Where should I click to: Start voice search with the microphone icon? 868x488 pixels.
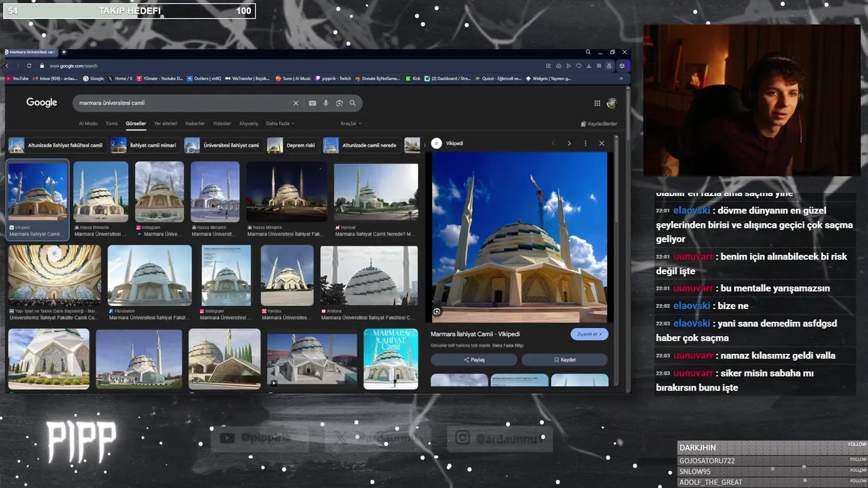pyautogui.click(x=325, y=103)
